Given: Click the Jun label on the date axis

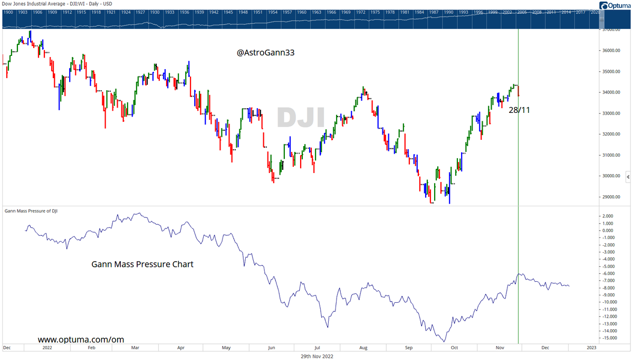Looking at the screenshot, I should (272, 348).
